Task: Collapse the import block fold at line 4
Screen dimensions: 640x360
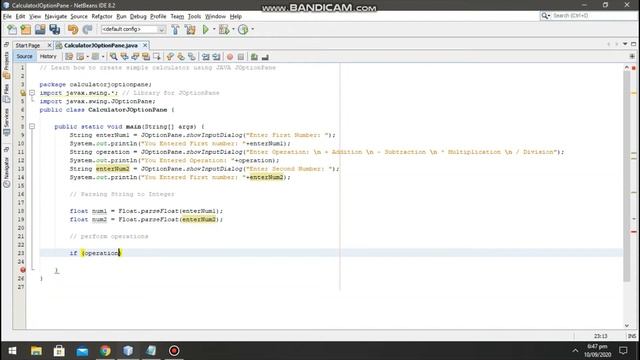Action: coord(32,93)
